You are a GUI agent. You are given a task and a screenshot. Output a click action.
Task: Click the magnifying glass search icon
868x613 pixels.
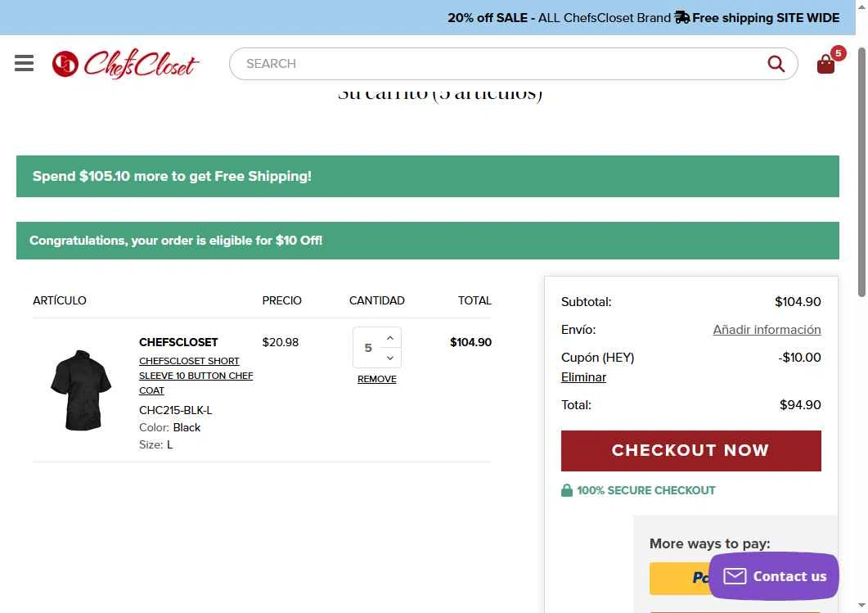point(776,64)
